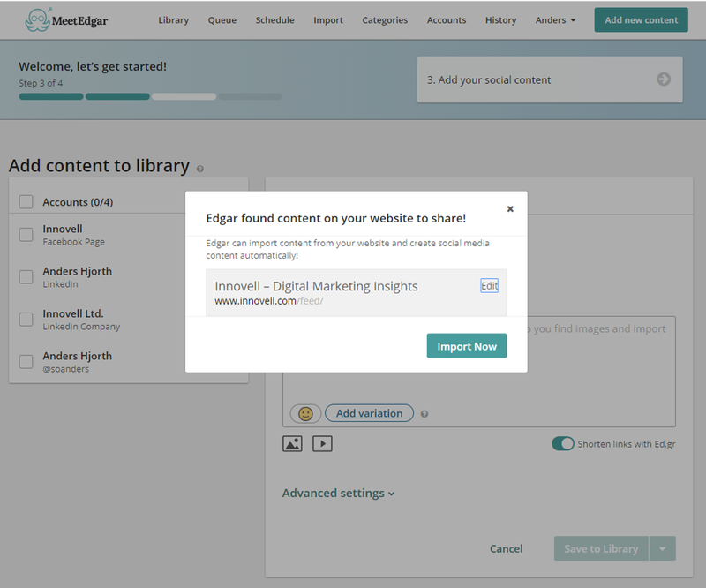Click the Cancel link
706x588 pixels.
tap(506, 549)
